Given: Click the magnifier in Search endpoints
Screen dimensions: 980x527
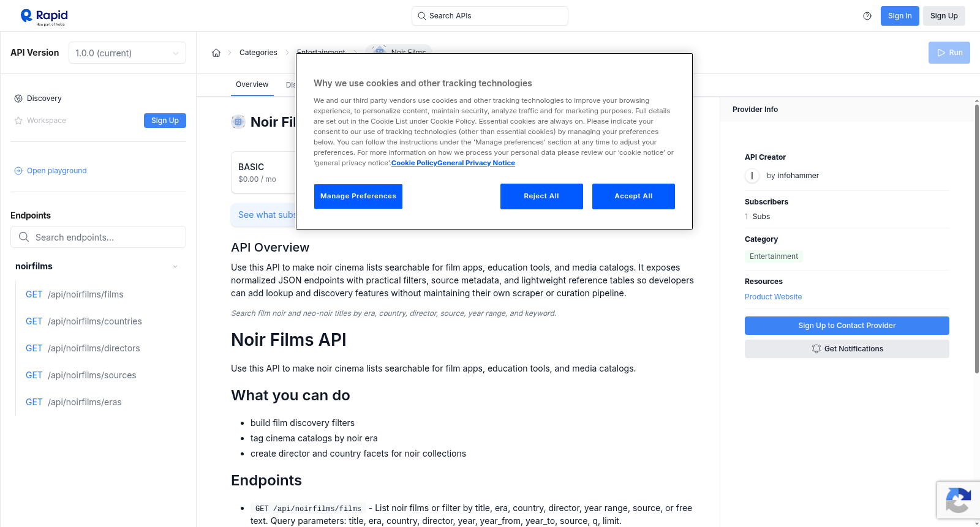Looking at the screenshot, I should 24,237.
